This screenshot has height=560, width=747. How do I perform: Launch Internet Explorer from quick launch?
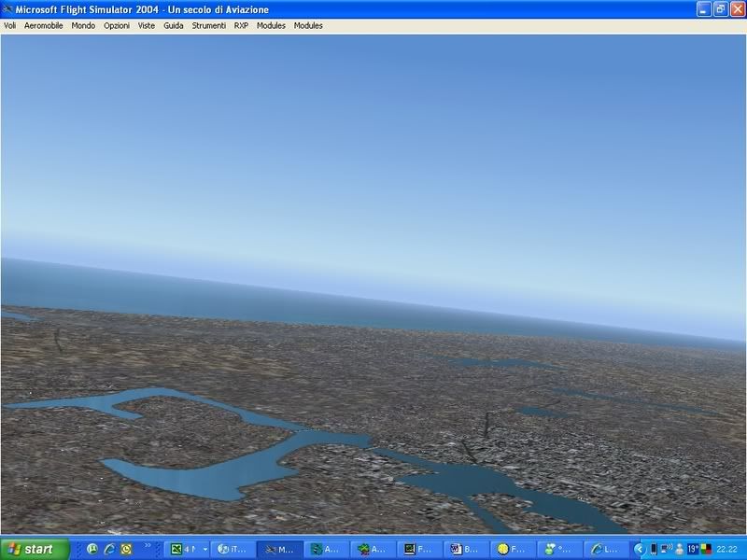coord(109,549)
